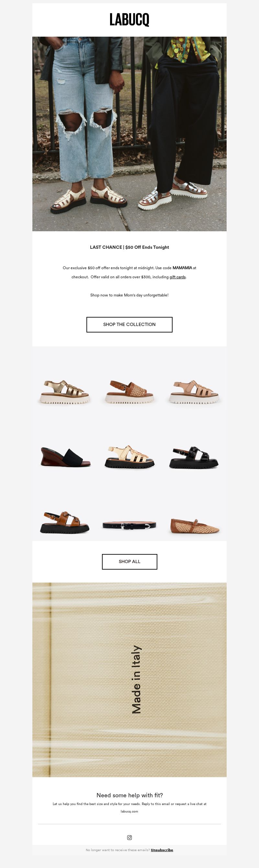This screenshot has height=868, width=259.
Task: Click the SHOP ALL button
Action: (129, 561)
